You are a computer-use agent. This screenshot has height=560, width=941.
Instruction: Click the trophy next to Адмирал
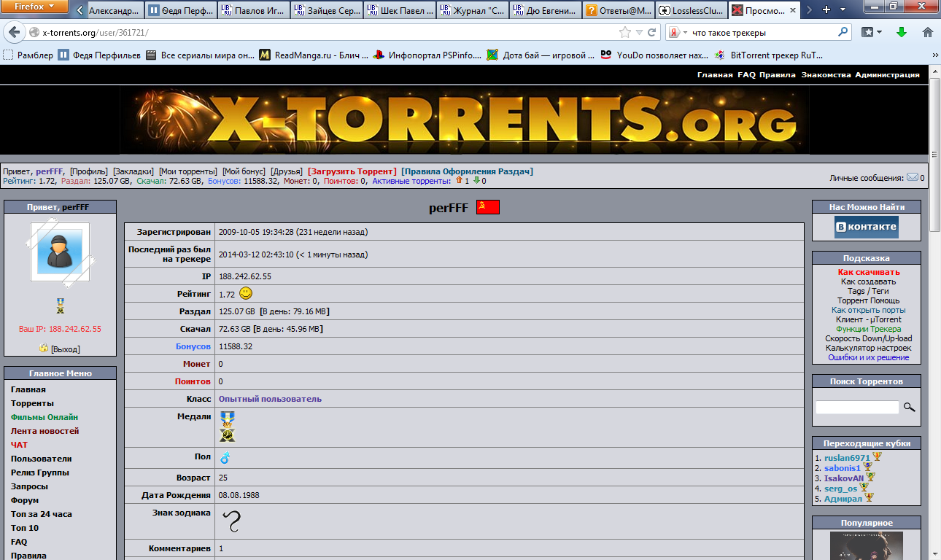pyautogui.click(x=868, y=498)
